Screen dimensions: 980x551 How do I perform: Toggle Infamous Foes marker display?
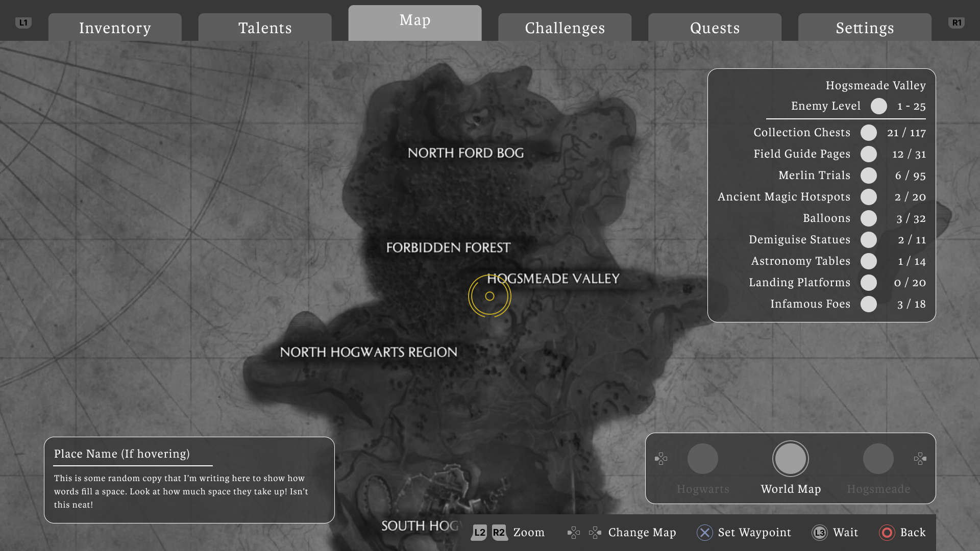pyautogui.click(x=869, y=304)
